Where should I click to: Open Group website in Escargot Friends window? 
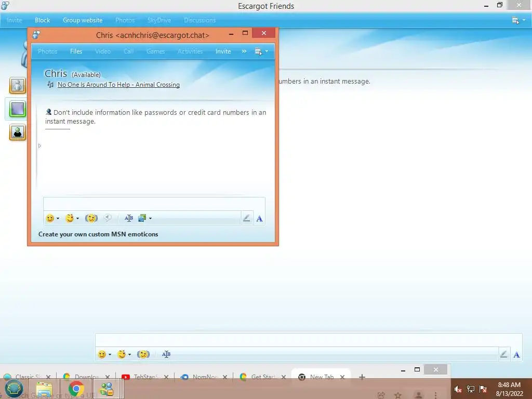(x=83, y=20)
